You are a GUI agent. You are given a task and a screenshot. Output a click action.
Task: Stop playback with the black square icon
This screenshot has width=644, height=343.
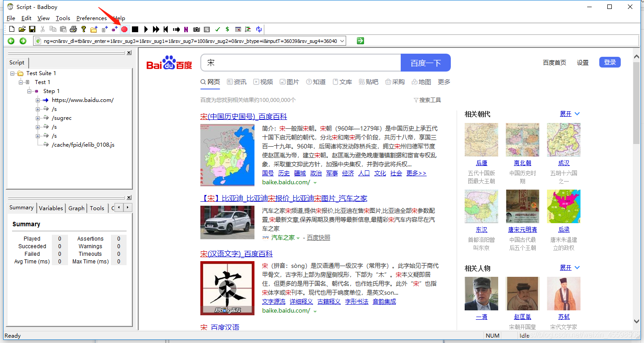pyautogui.click(x=135, y=29)
